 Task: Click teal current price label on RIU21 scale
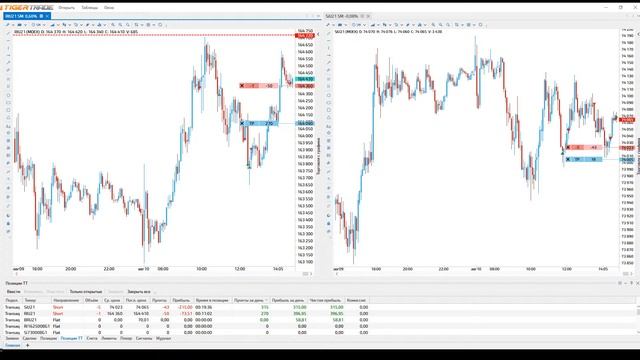click(304, 79)
